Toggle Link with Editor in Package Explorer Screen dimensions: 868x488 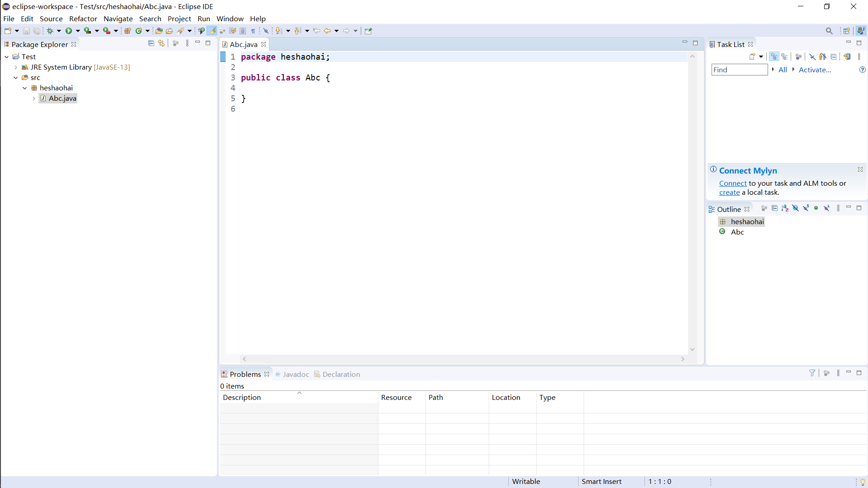161,43
